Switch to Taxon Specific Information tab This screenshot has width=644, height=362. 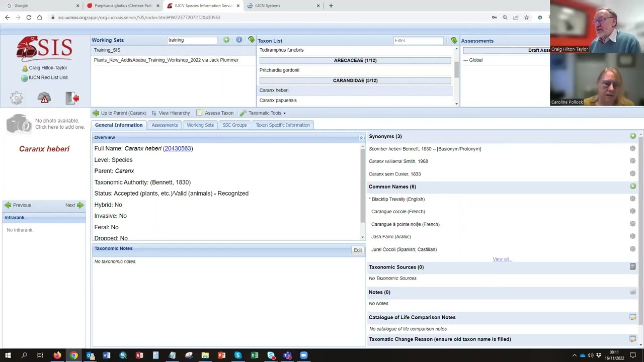click(x=283, y=125)
